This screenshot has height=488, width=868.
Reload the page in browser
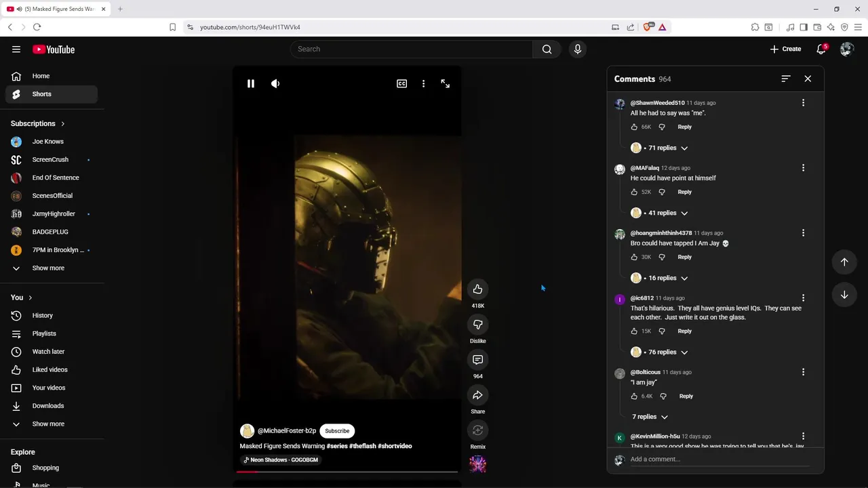pos(37,27)
